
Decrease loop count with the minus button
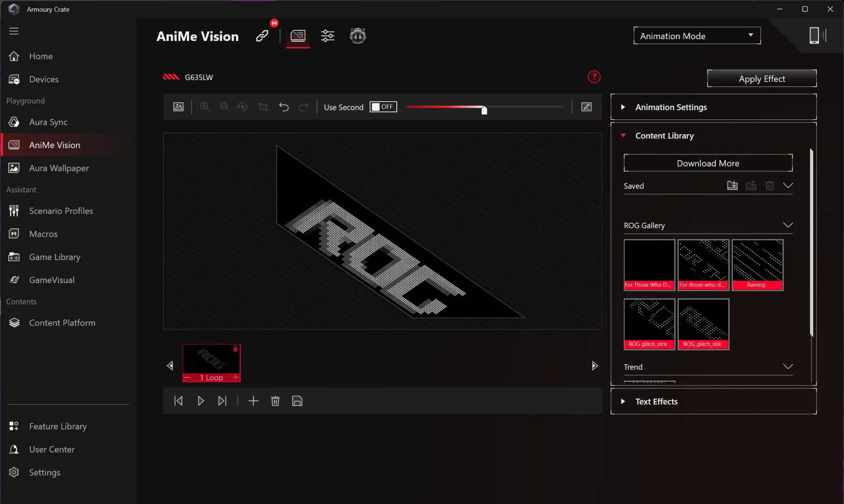point(187,377)
